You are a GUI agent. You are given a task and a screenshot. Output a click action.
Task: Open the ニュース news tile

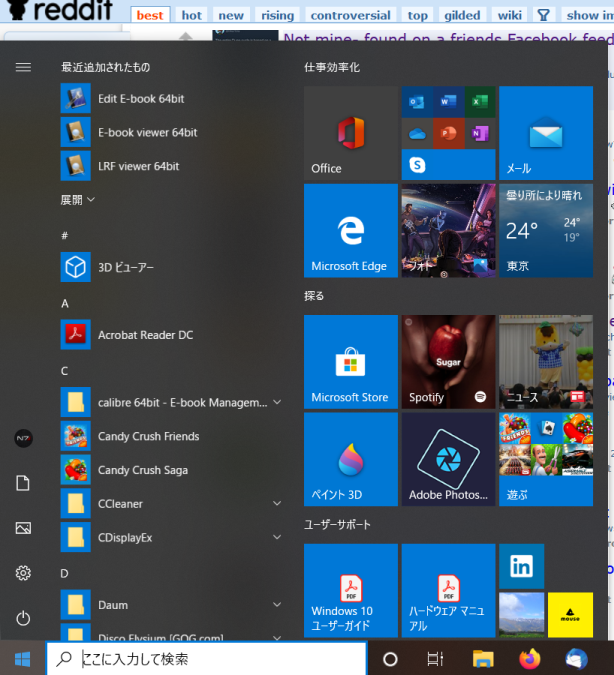(x=546, y=362)
